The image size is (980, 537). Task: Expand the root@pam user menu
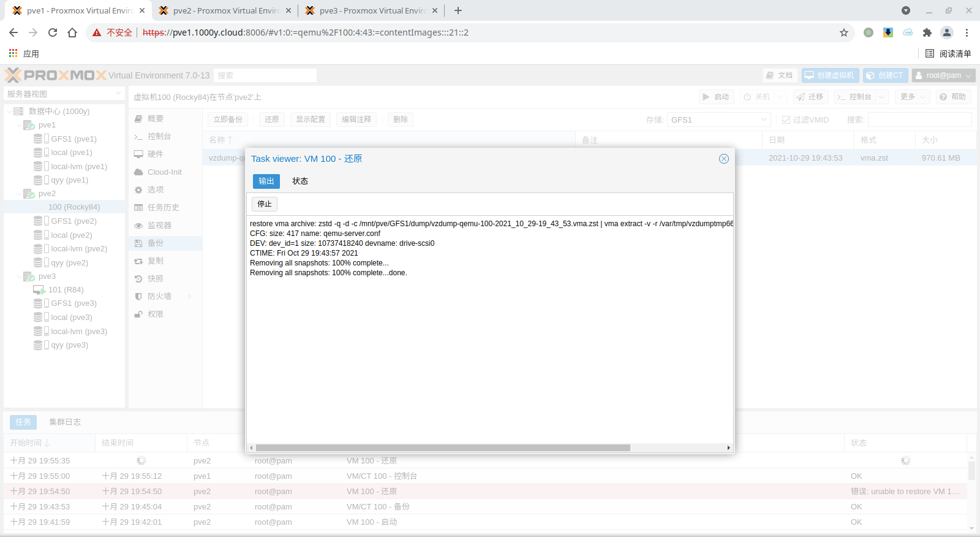coord(943,75)
